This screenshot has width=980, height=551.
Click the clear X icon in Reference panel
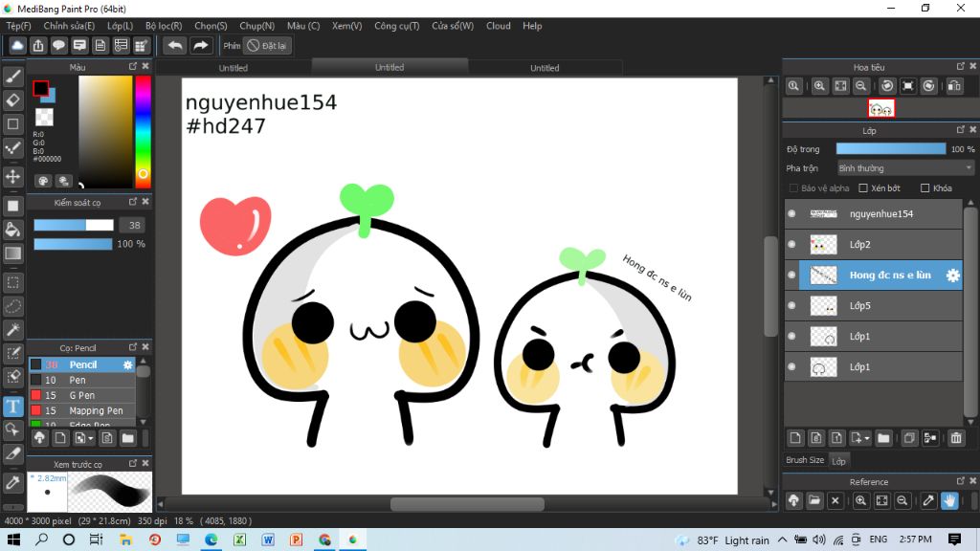pyautogui.click(x=835, y=500)
